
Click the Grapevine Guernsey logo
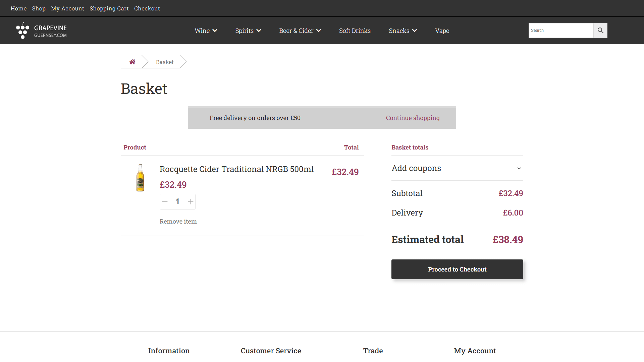click(x=41, y=31)
